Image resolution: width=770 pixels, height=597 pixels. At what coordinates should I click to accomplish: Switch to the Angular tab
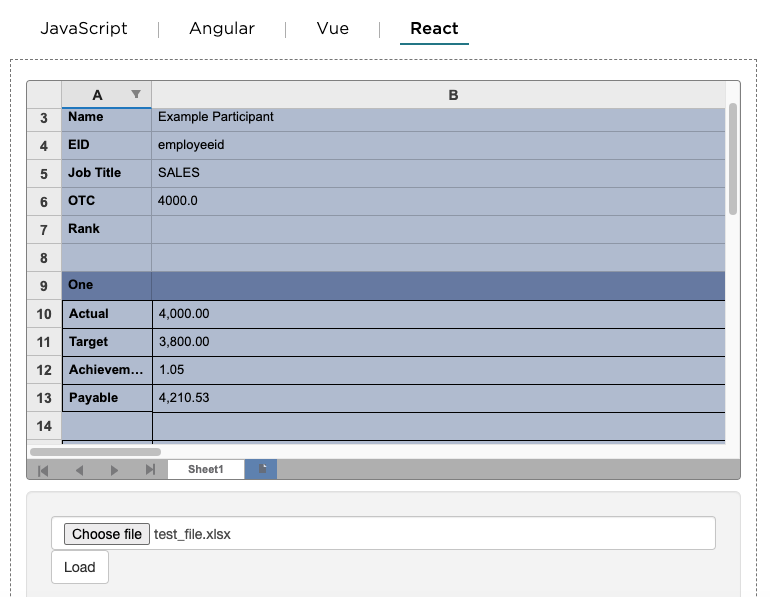pyautogui.click(x=222, y=28)
